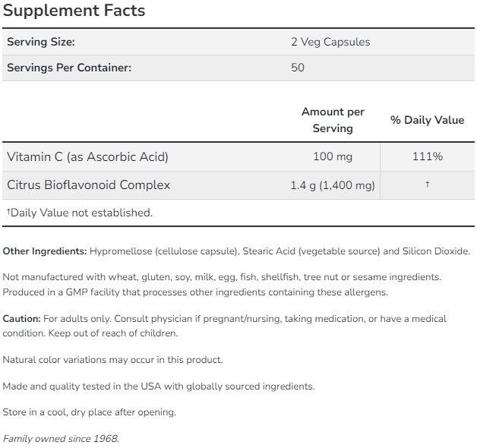Click the Store in a cool, dry place line
The image size is (477, 448).
coord(89,412)
